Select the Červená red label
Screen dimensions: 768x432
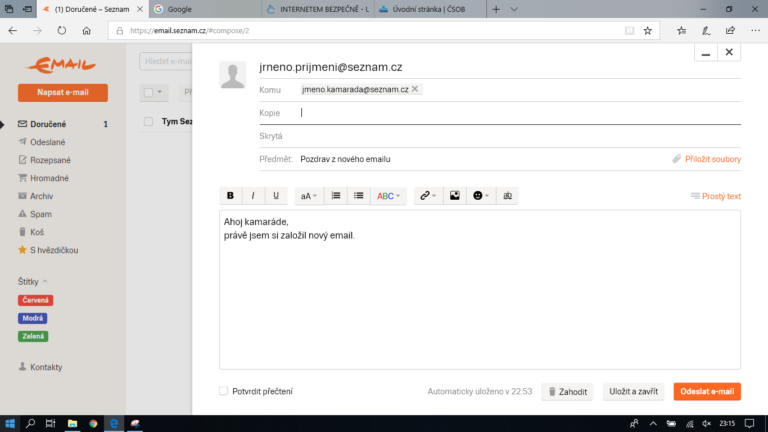pyautogui.click(x=35, y=300)
